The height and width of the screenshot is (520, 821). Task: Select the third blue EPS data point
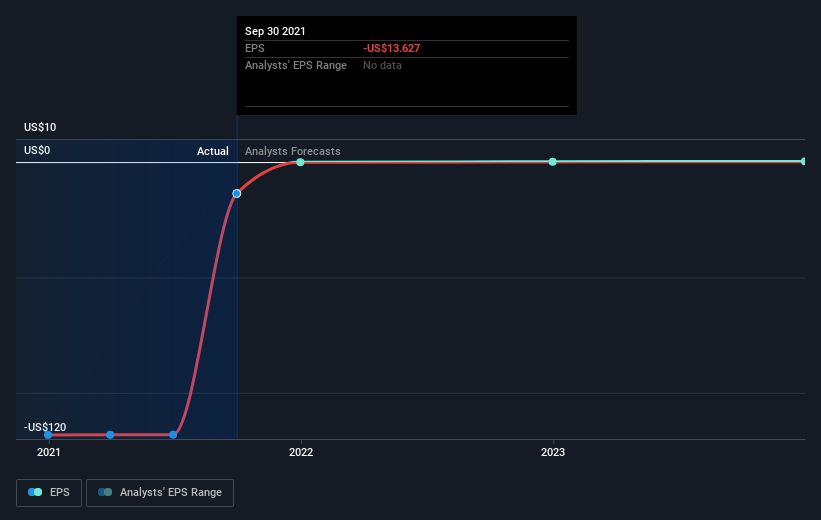tap(173, 435)
